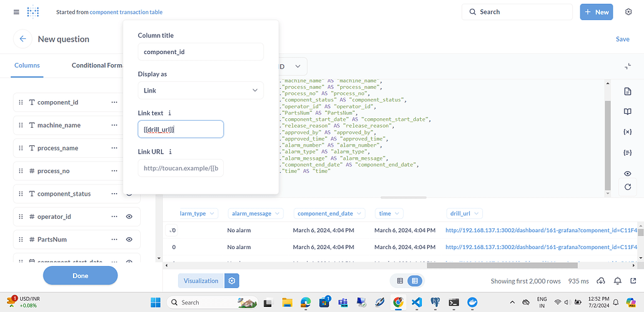Toggle visibility of operator_id column
Screen dimensions: 644x312
[129, 216]
